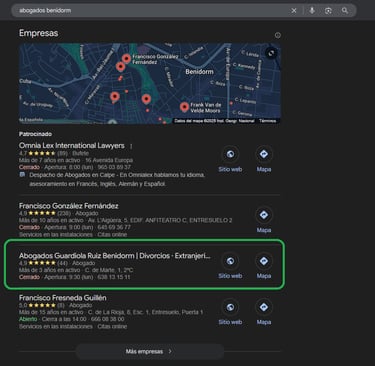
Task: Focus the abogados benidorm search field
Action: 152,11
